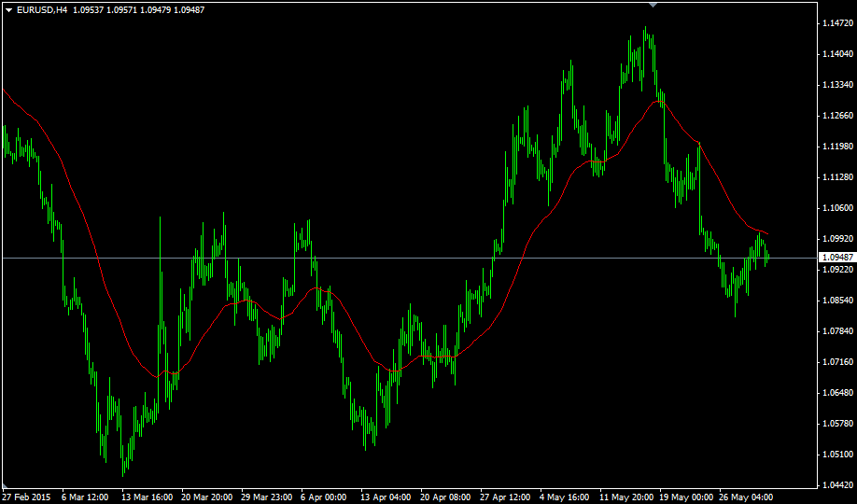Click the 1.07840 price axis label

[838, 331]
